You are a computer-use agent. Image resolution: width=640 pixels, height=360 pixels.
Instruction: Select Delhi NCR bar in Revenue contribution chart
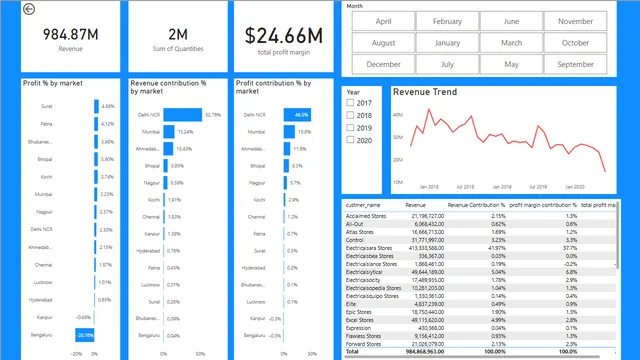coord(182,115)
